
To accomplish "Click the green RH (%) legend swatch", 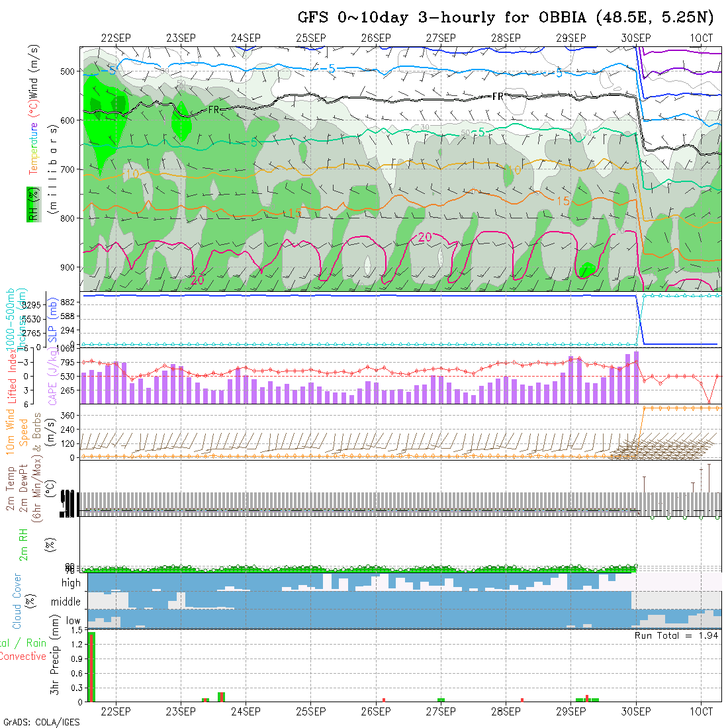I will [x=31, y=203].
